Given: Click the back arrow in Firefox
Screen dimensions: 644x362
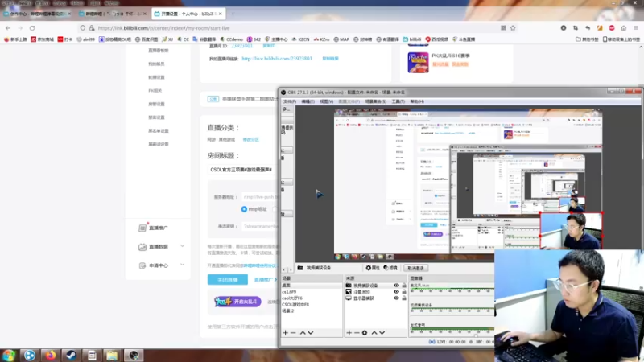Looking at the screenshot, I should pyautogui.click(x=8, y=28).
